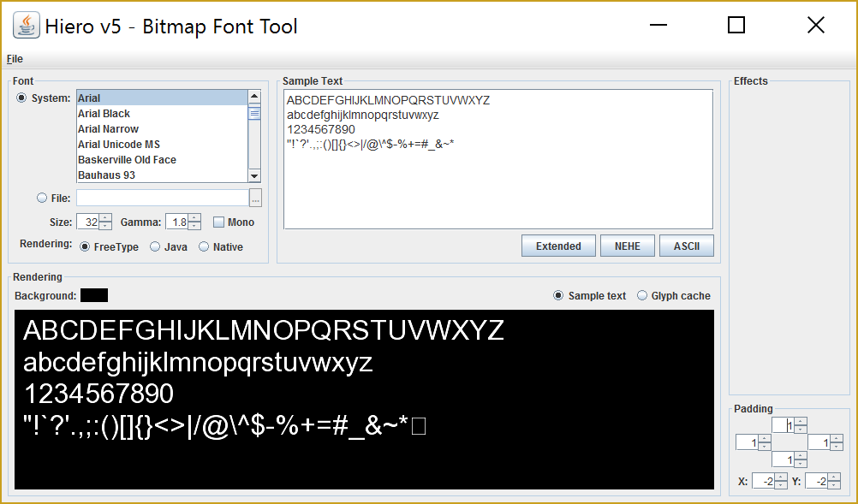This screenshot has width=858, height=504.
Task: Open file browser with ellipsis button
Action: pyautogui.click(x=255, y=198)
